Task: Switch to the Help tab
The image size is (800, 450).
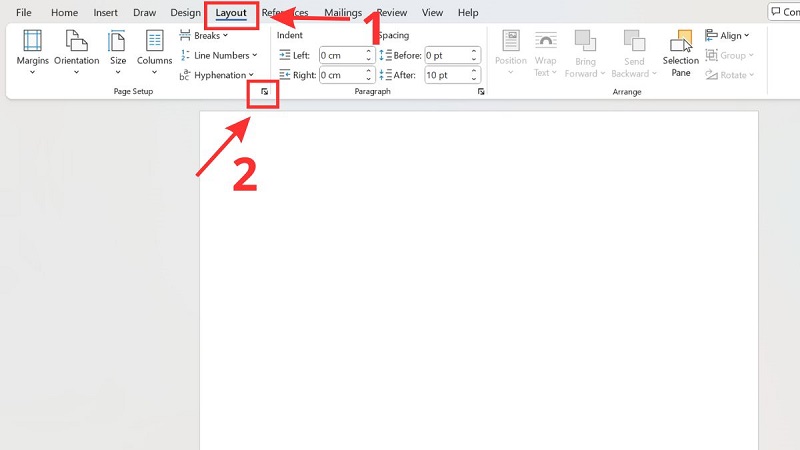Action: 468,13
